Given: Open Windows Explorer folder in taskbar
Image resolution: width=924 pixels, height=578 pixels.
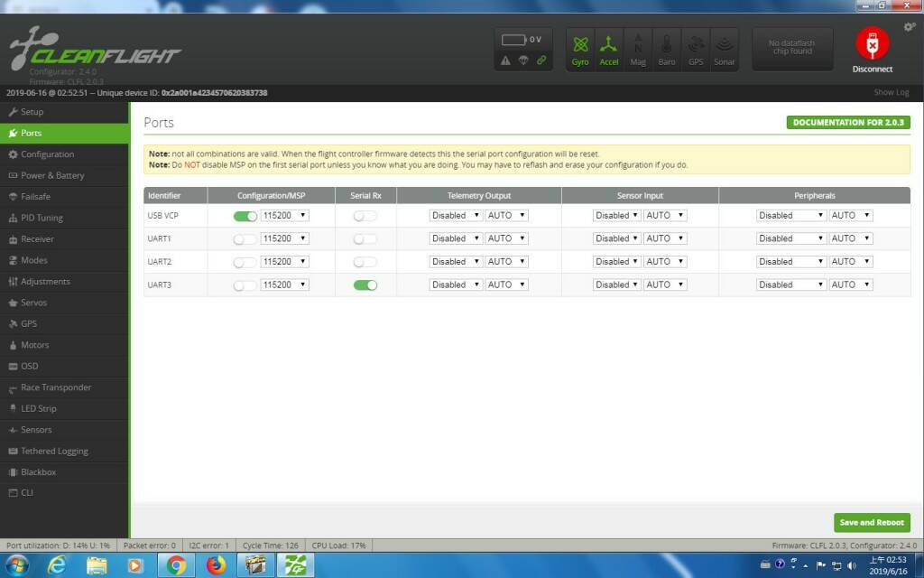Looking at the screenshot, I should [97, 565].
